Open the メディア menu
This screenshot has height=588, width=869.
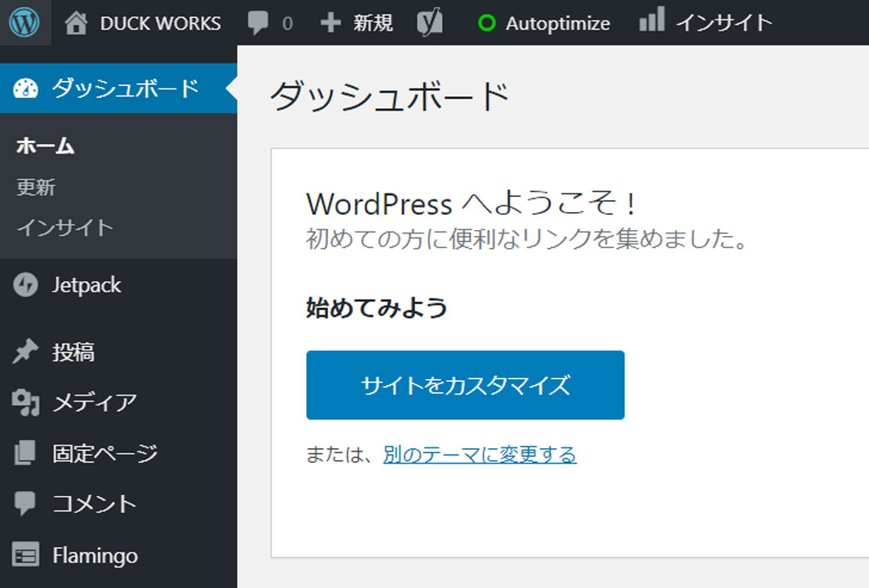click(95, 403)
